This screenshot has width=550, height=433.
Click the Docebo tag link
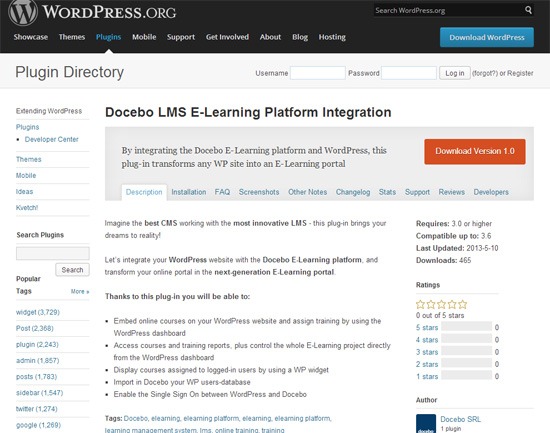136,419
